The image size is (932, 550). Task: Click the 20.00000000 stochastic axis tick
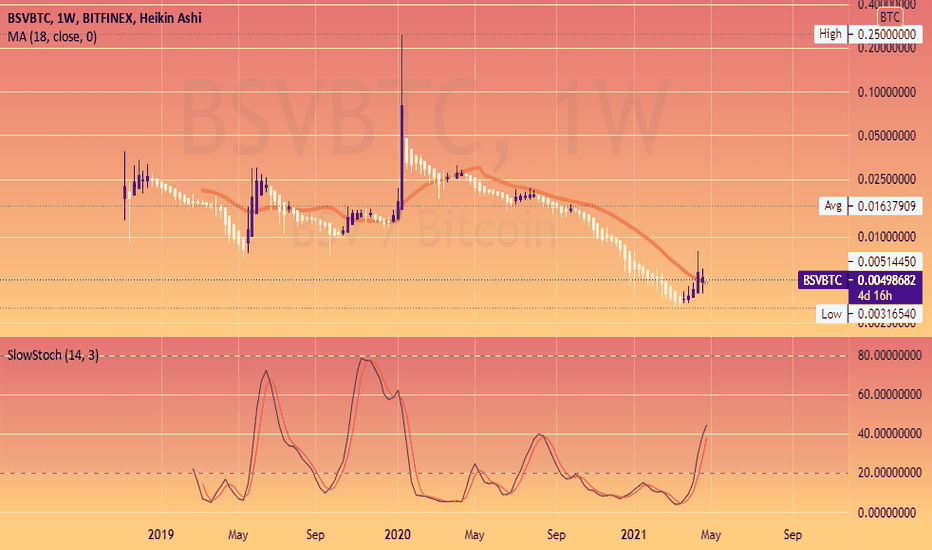click(889, 473)
